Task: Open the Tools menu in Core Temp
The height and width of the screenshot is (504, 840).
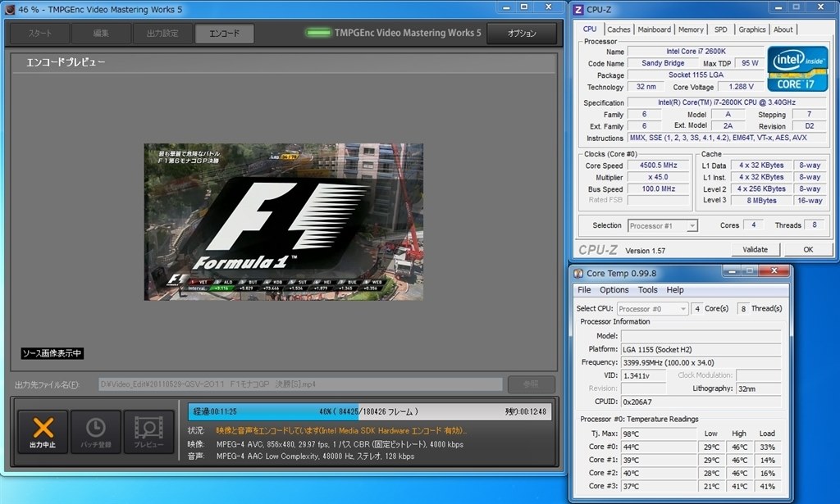Action: tap(647, 290)
